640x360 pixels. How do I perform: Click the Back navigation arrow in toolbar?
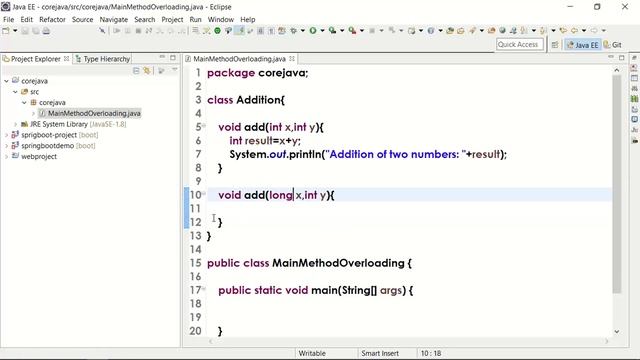[x=574, y=31]
